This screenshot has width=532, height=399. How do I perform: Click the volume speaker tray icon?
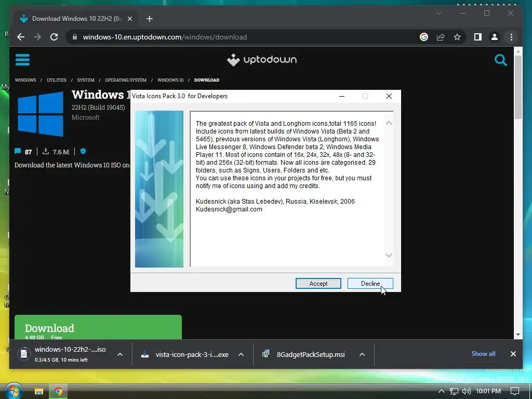(x=467, y=392)
